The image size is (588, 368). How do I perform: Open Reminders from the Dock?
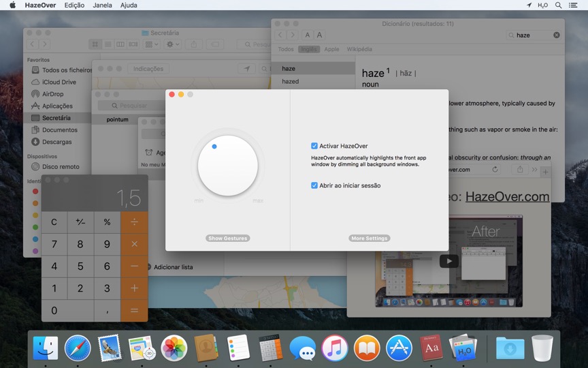coord(238,348)
